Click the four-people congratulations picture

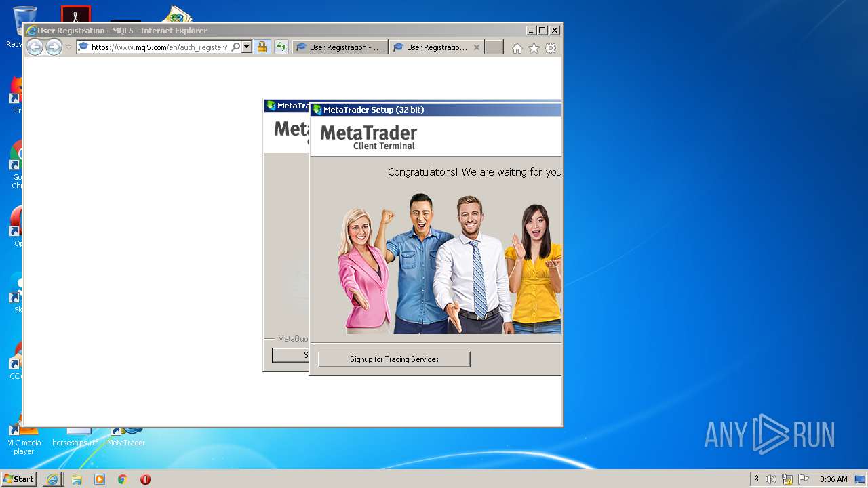coord(450,264)
